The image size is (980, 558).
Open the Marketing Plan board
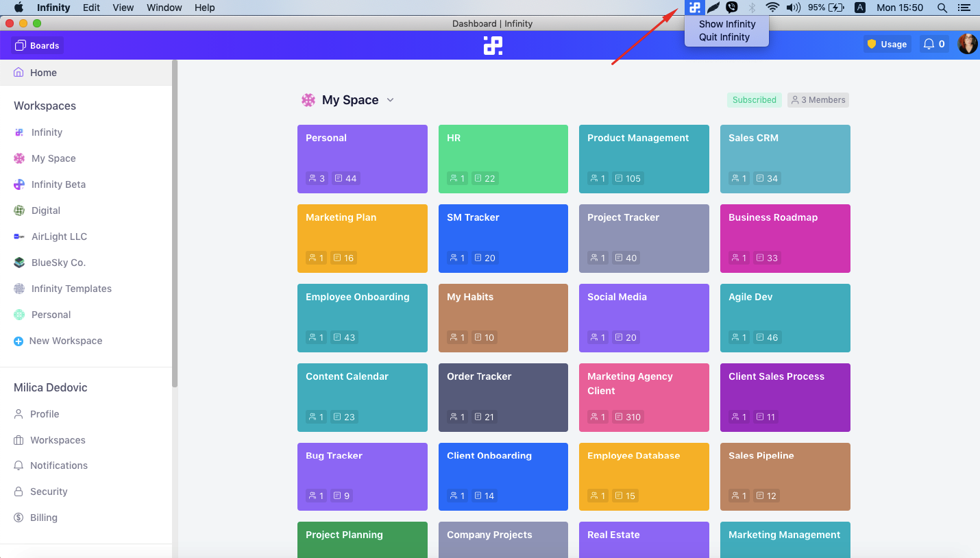[x=363, y=239]
